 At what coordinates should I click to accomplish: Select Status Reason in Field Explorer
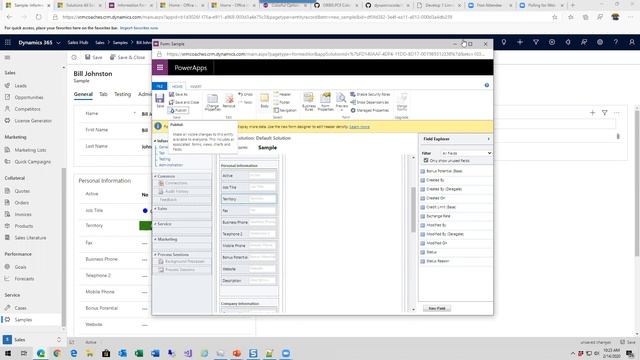pyautogui.click(x=438, y=261)
